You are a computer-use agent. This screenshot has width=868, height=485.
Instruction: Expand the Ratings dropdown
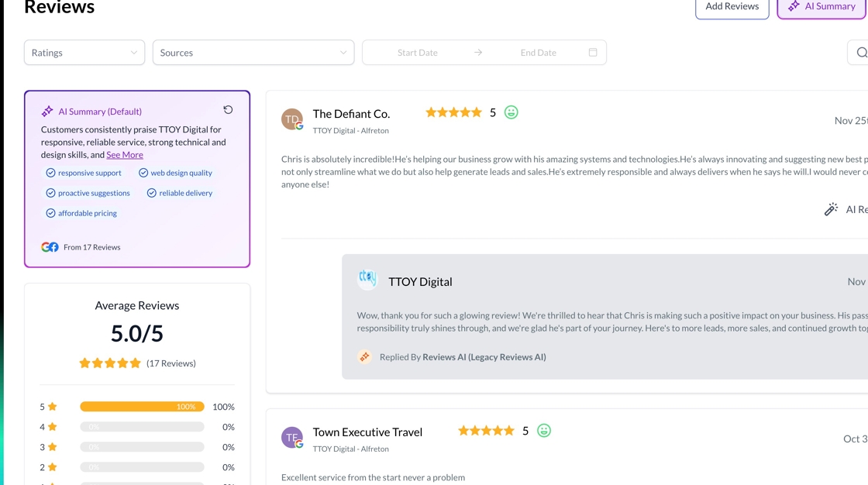(84, 53)
